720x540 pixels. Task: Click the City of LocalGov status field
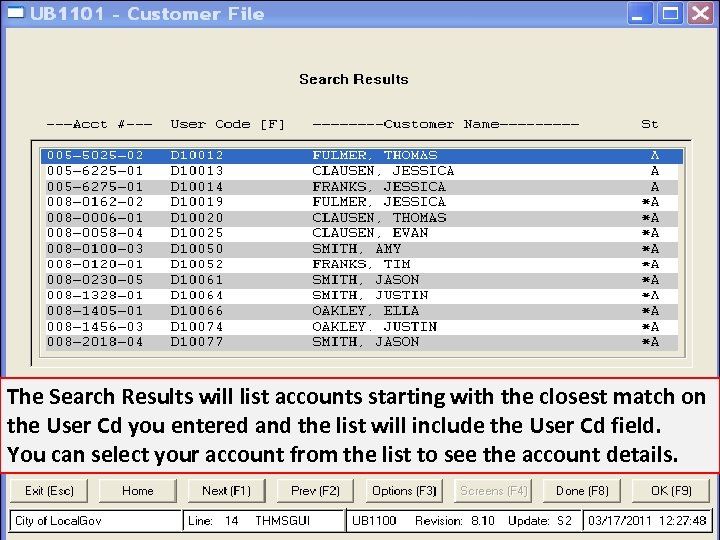pyautogui.click(x=96, y=521)
